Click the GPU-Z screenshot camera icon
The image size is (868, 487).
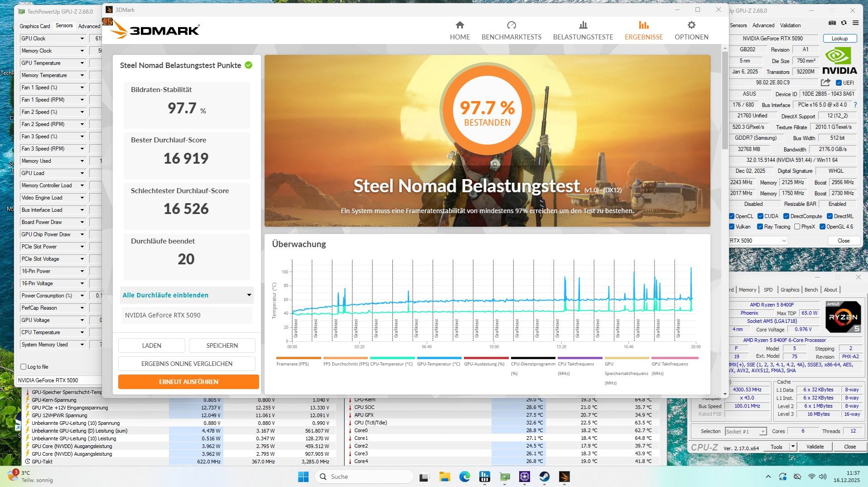click(832, 23)
